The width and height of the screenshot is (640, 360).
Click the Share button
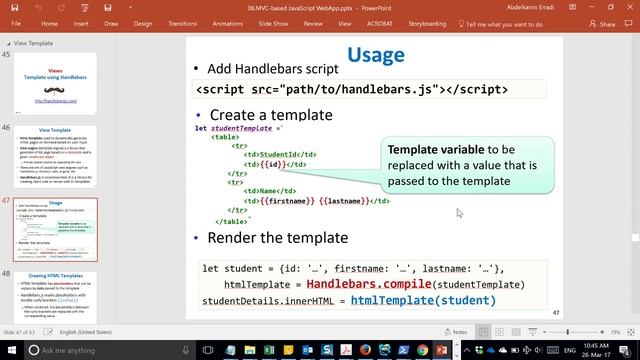(x=602, y=24)
